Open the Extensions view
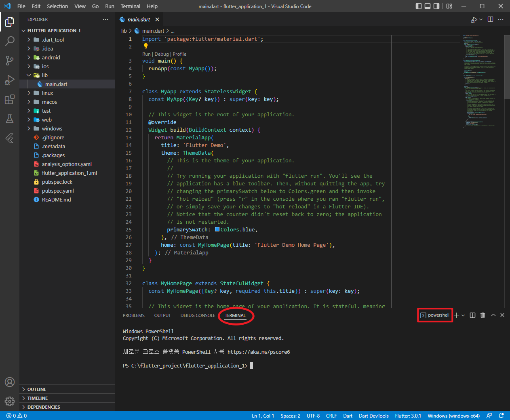The image size is (510, 420). coord(10,99)
